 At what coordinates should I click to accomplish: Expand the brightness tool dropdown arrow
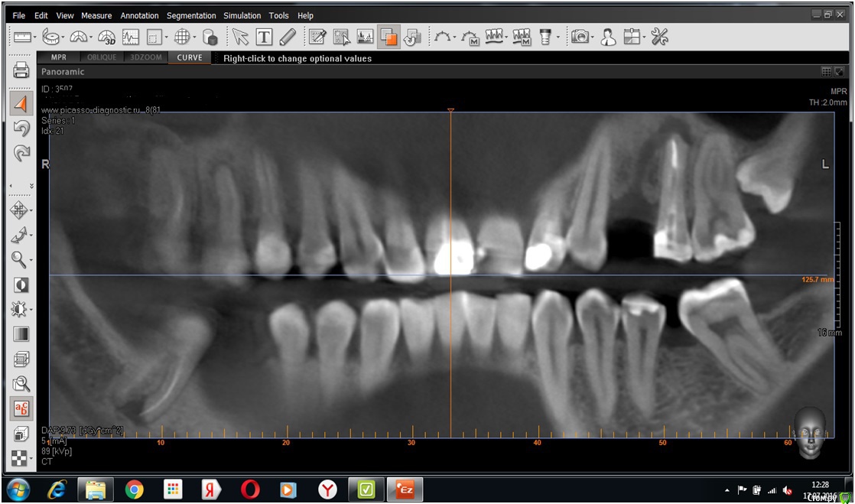click(31, 310)
